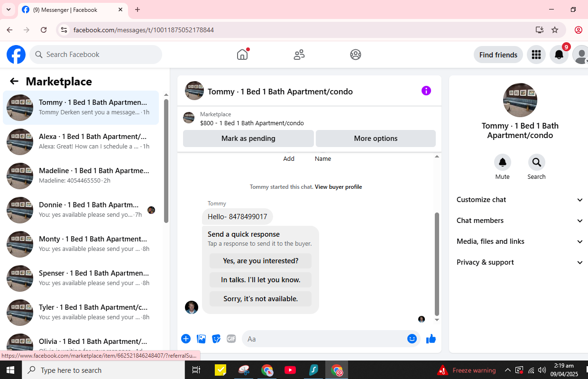This screenshot has width=588, height=379.
Task: Click the browser address bar URL
Action: pyautogui.click(x=144, y=30)
